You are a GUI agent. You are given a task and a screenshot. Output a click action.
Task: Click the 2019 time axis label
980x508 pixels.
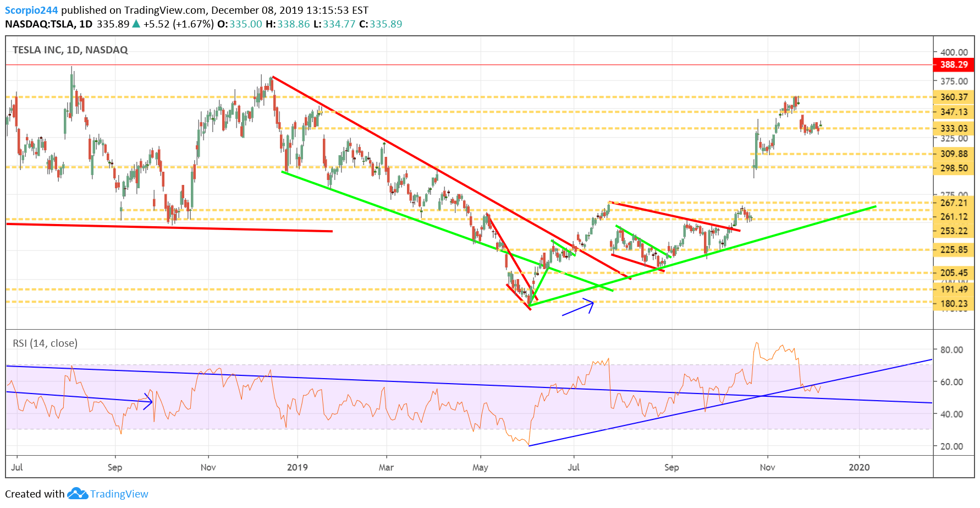pos(298,467)
